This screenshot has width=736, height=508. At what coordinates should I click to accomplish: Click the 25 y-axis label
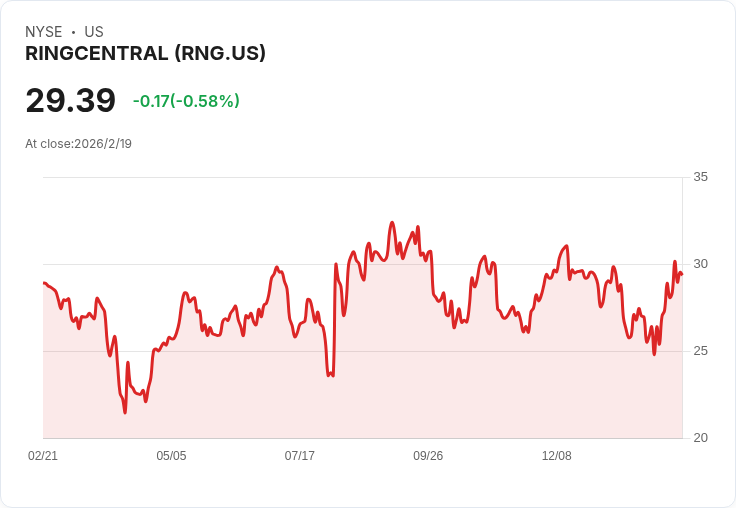(x=701, y=351)
